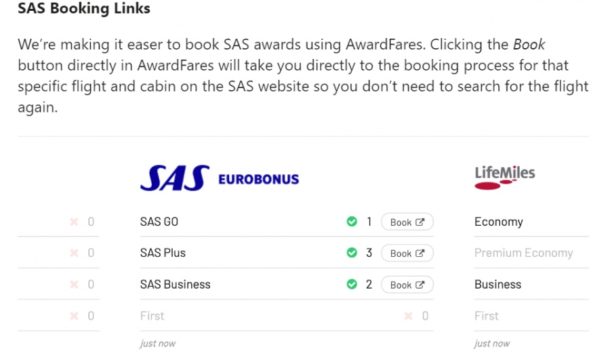
Task: Click green checkmark beside SAS GO availability
Action: click(x=352, y=222)
